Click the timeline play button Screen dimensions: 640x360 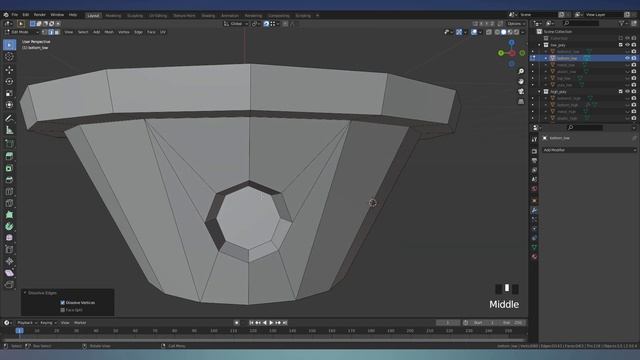tap(271, 322)
